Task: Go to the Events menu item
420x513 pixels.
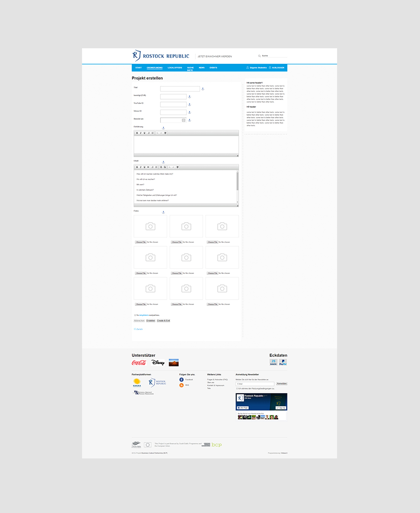Action: coord(213,67)
